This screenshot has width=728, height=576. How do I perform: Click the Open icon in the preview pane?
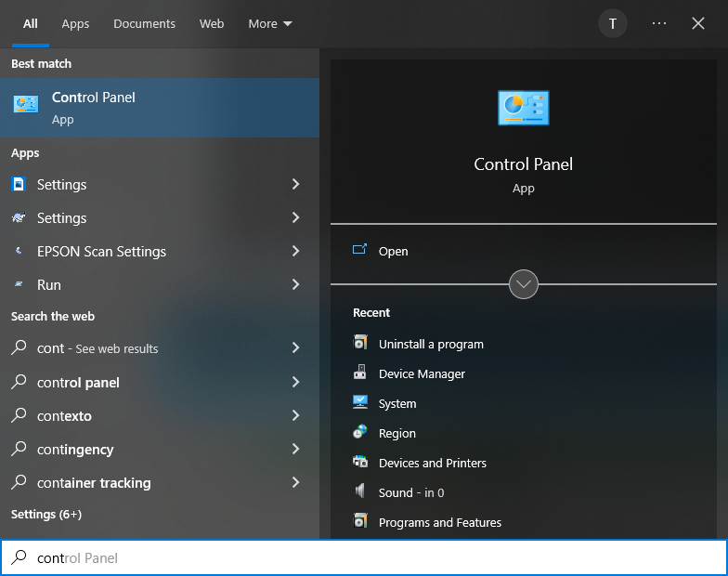pos(359,250)
